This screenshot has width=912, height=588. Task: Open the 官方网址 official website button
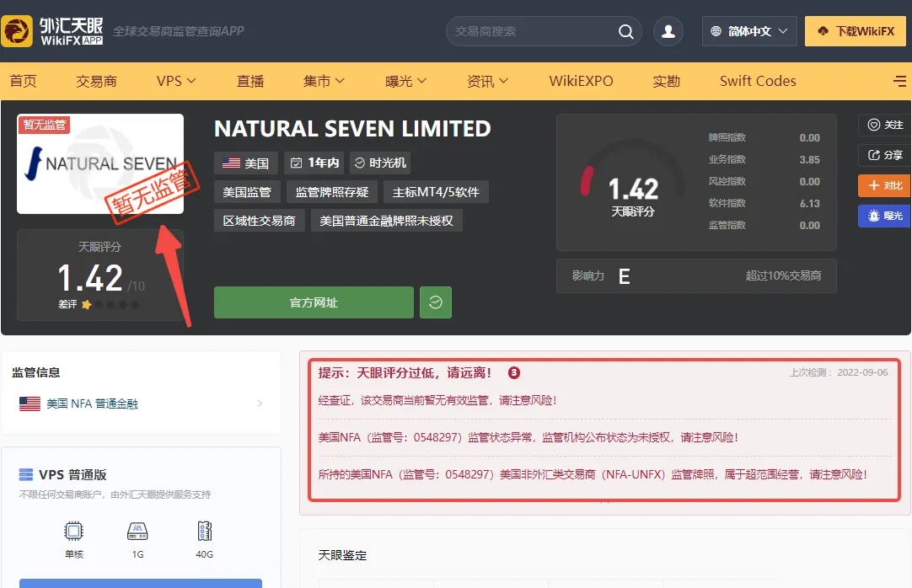pos(314,302)
